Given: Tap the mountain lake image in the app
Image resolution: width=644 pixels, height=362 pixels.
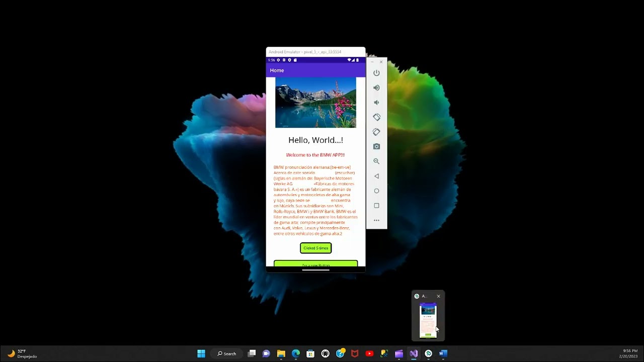Looking at the screenshot, I should coord(315,103).
